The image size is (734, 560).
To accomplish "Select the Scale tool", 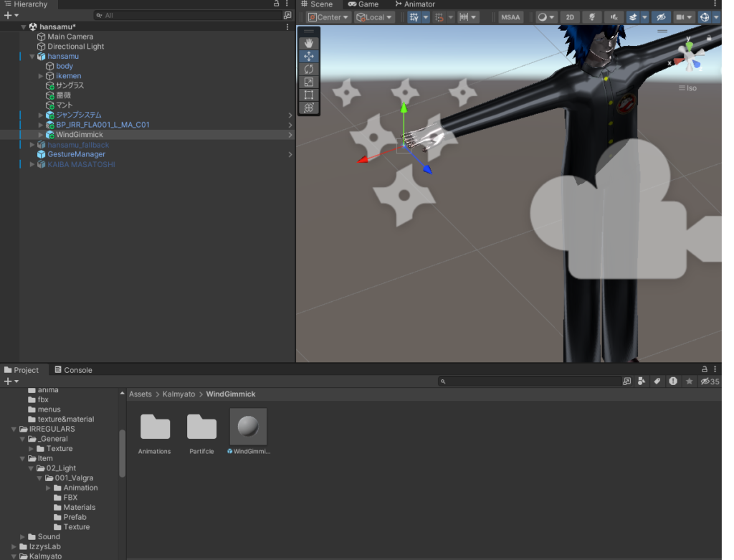I will pyautogui.click(x=309, y=82).
